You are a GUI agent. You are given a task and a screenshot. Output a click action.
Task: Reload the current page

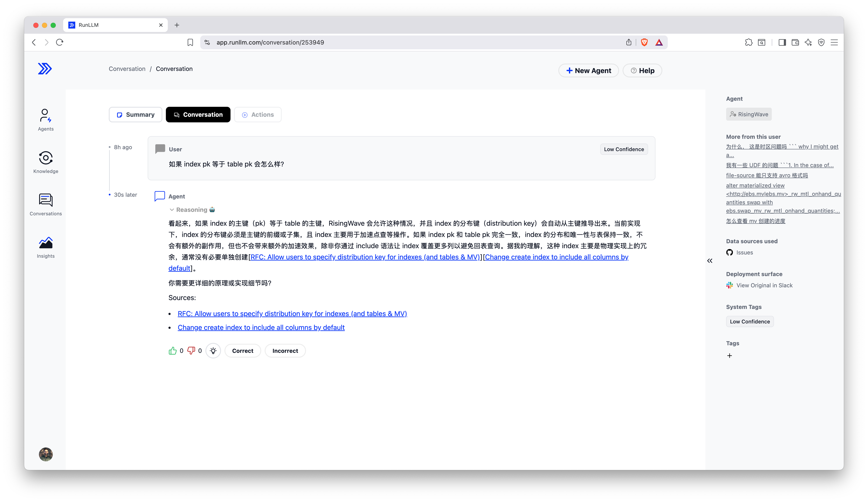coord(60,42)
